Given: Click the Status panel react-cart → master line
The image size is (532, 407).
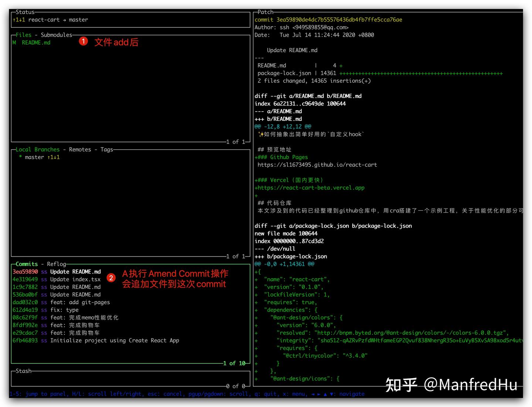Looking at the screenshot, I should tap(50, 20).
